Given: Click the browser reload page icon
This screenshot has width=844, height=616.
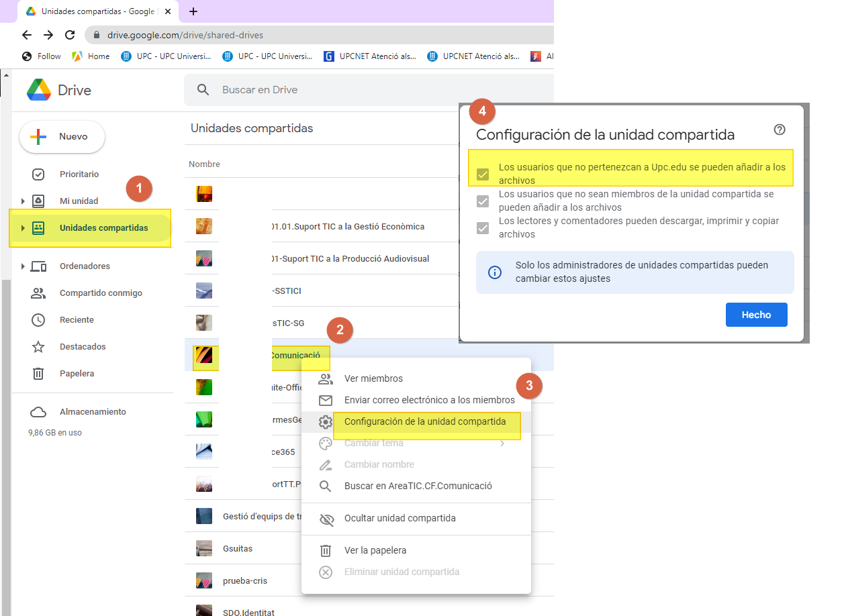Looking at the screenshot, I should 70,35.
